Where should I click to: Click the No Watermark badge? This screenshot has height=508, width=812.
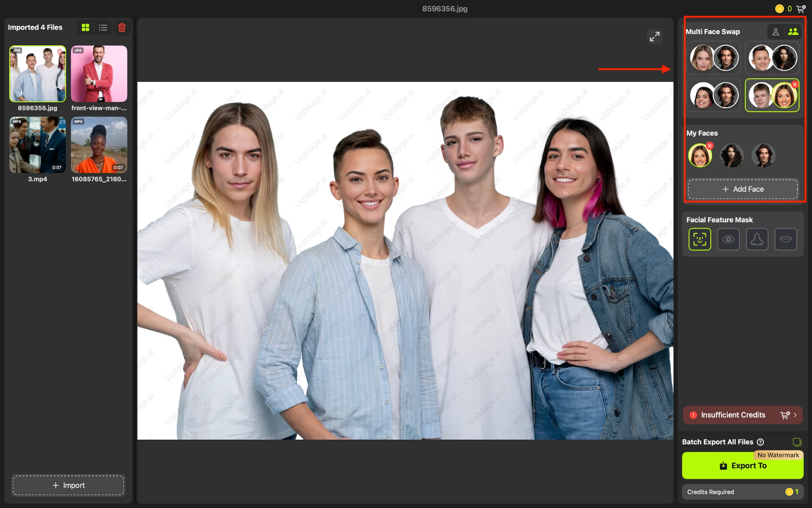(x=778, y=455)
